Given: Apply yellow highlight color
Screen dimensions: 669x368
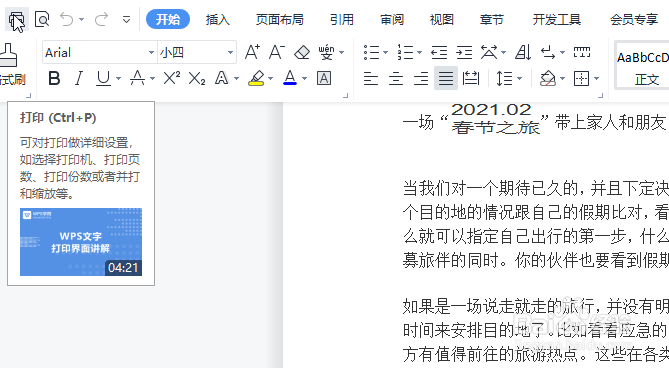Looking at the screenshot, I should click(256, 78).
